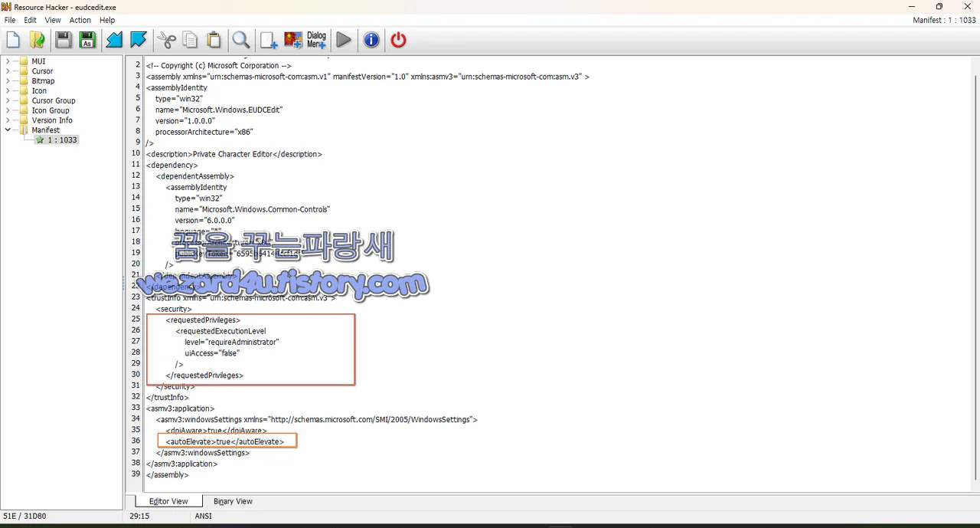
Task: Open the File menu
Action: pyautogui.click(x=10, y=20)
